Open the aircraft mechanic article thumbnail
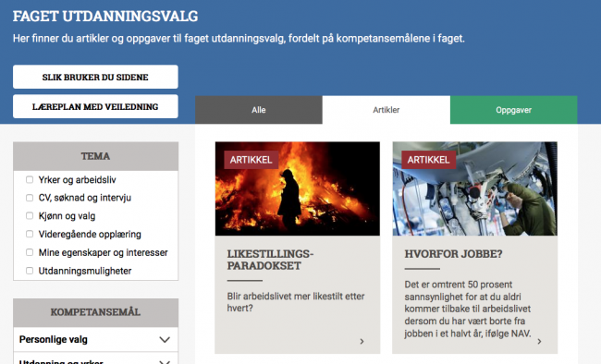The width and height of the screenshot is (601, 364). 475,188
